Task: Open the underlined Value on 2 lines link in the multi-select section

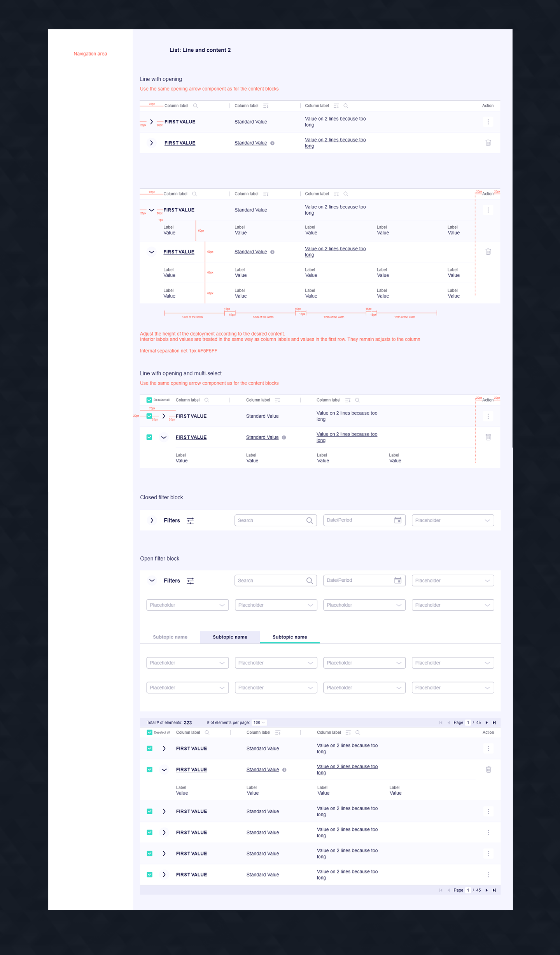Action: (x=346, y=437)
